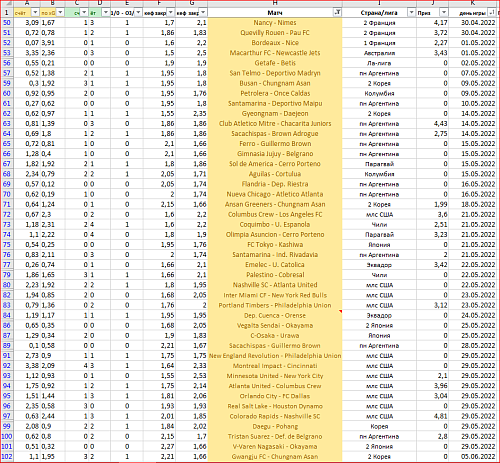
Task: Select row header 63
Action: point(6,124)
